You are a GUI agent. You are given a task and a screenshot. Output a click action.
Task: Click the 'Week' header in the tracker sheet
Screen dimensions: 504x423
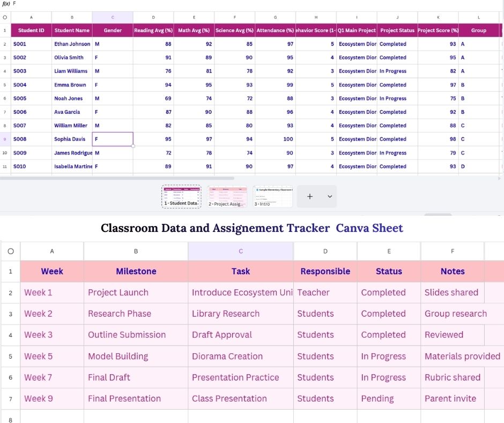coord(52,271)
